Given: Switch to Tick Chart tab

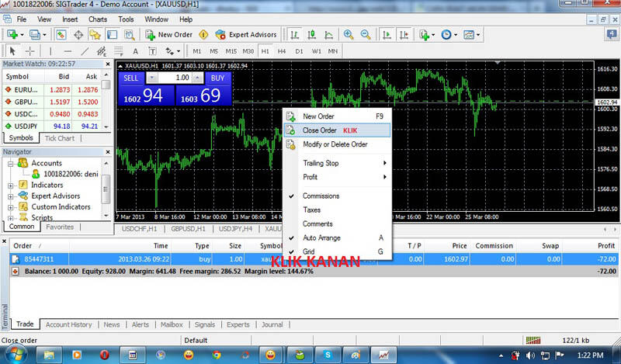Looking at the screenshot, I should (x=60, y=138).
